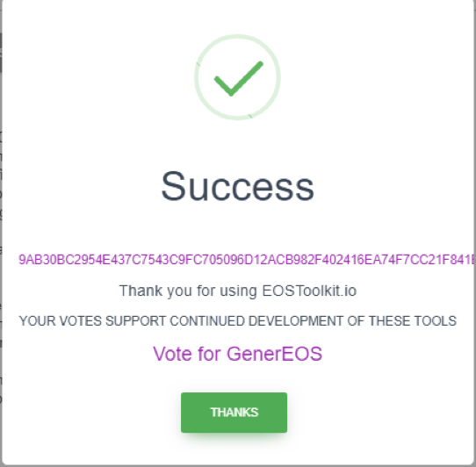Click the green success checkmark icon
The height and width of the screenshot is (467, 476).
[238, 79]
